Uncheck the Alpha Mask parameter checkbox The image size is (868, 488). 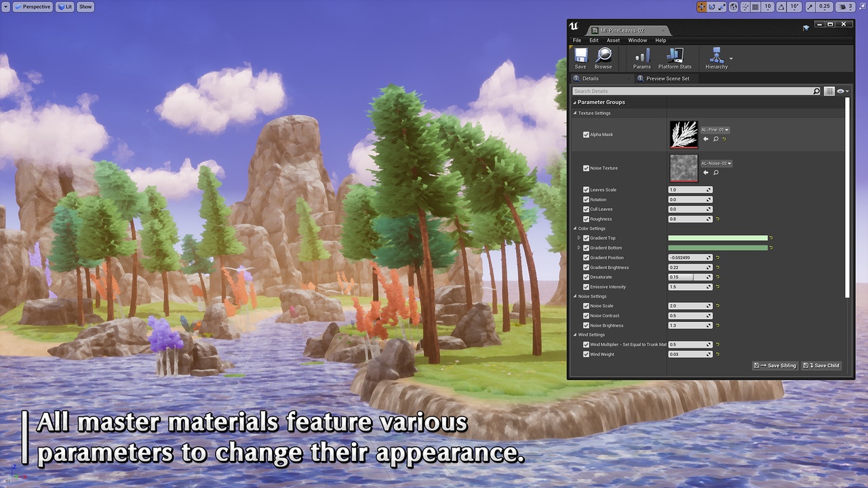[586, 135]
